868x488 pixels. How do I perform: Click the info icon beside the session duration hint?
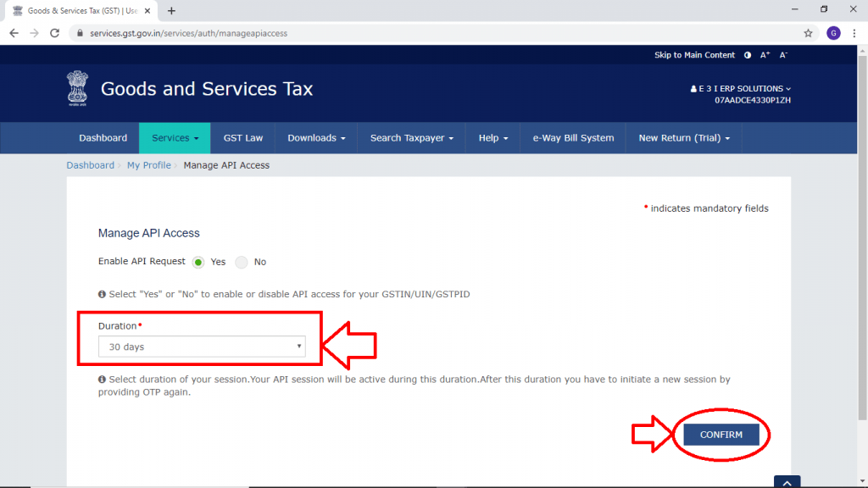pyautogui.click(x=102, y=380)
